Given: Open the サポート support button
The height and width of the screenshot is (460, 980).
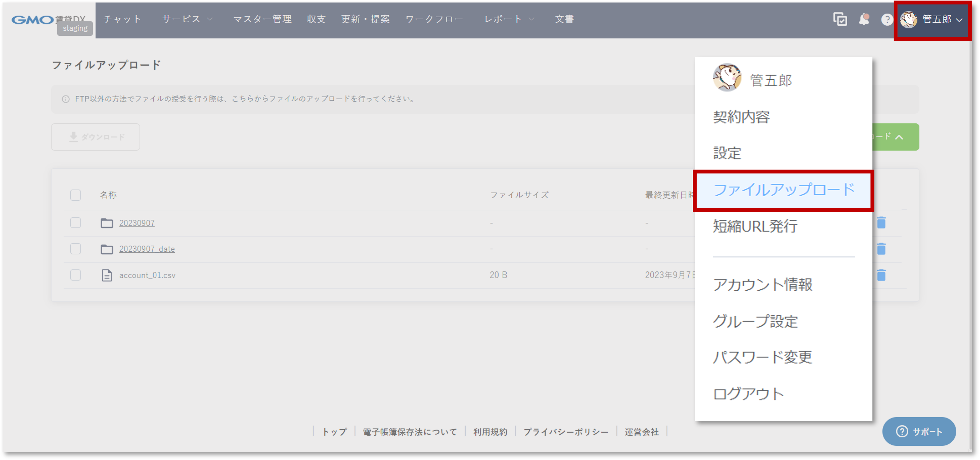Looking at the screenshot, I should (x=920, y=432).
